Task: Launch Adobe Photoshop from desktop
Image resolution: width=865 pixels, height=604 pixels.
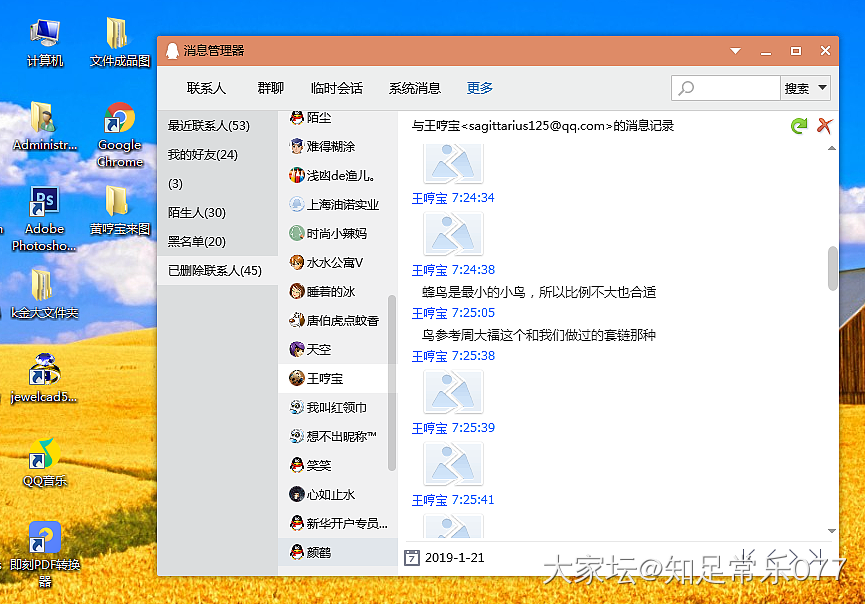Action: click(44, 217)
